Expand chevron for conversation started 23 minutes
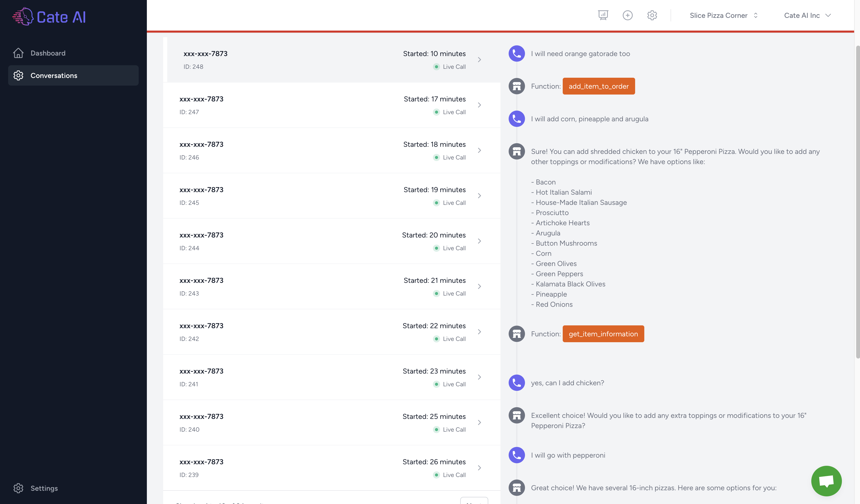The width and height of the screenshot is (860, 504). tap(480, 377)
